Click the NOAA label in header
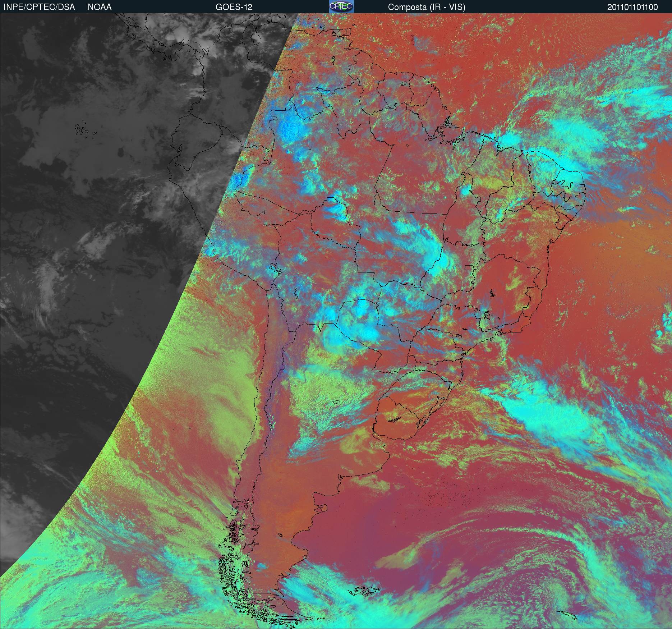This screenshot has width=672, height=629. pos(100,7)
